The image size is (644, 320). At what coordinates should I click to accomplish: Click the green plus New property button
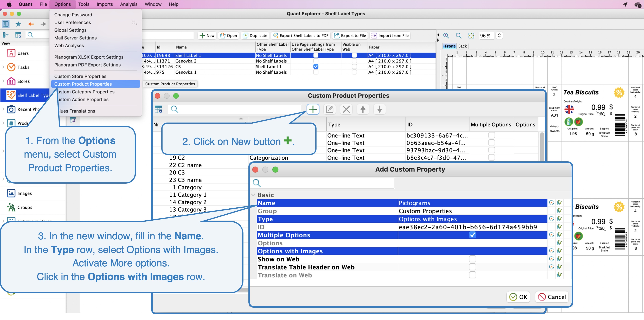coord(313,109)
